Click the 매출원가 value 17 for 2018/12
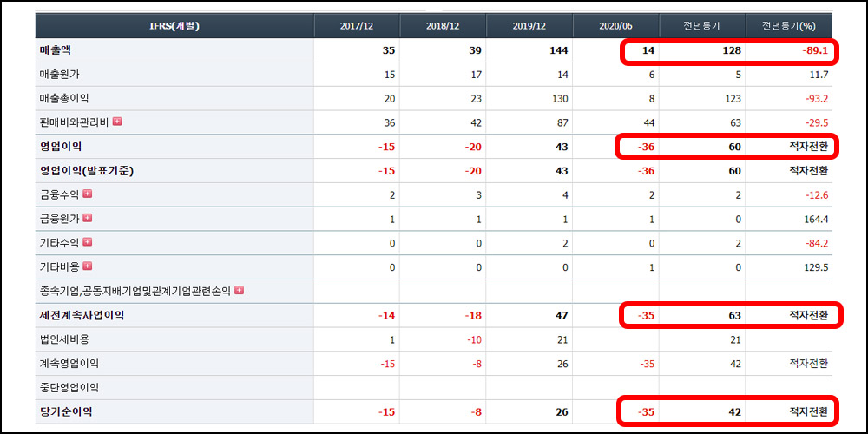 (476, 75)
